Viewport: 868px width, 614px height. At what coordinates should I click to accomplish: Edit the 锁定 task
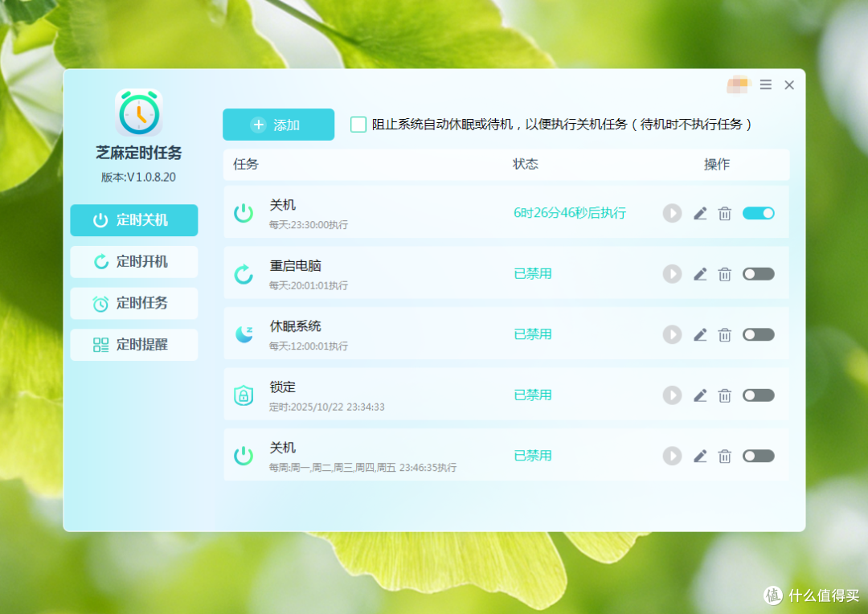click(x=700, y=395)
